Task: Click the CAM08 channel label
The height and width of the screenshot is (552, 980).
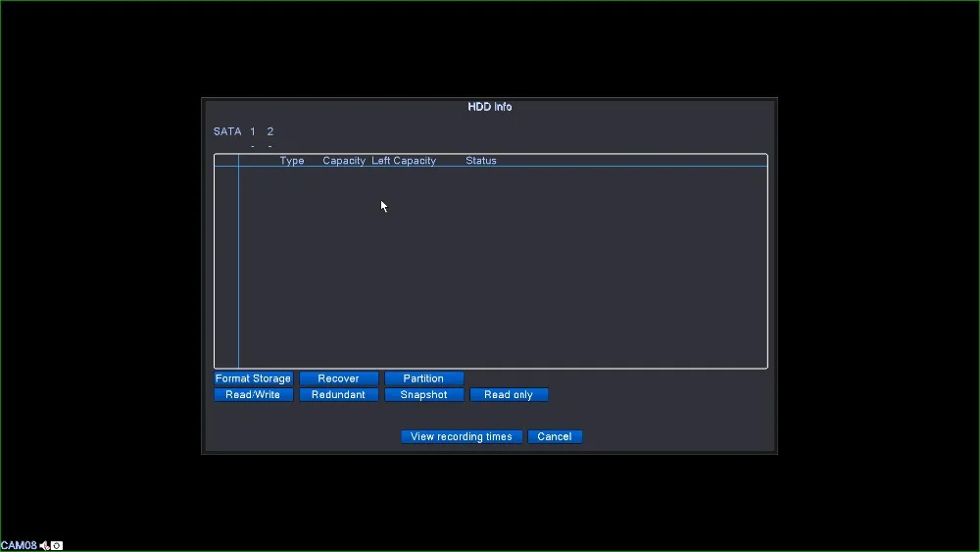Action: point(19,546)
